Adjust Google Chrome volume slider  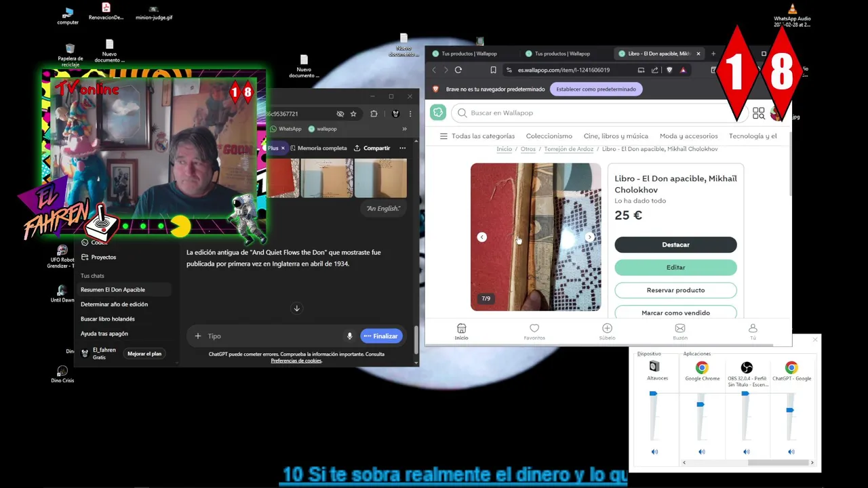701,405
